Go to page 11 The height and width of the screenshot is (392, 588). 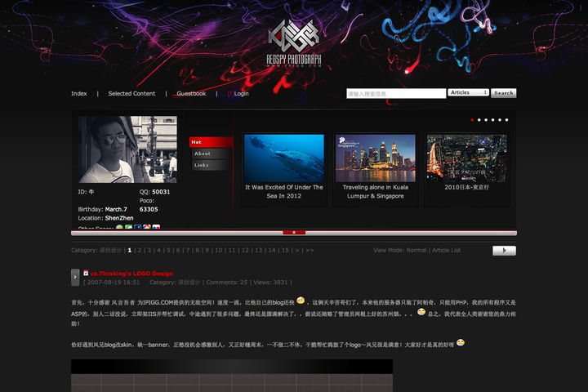[232, 250]
